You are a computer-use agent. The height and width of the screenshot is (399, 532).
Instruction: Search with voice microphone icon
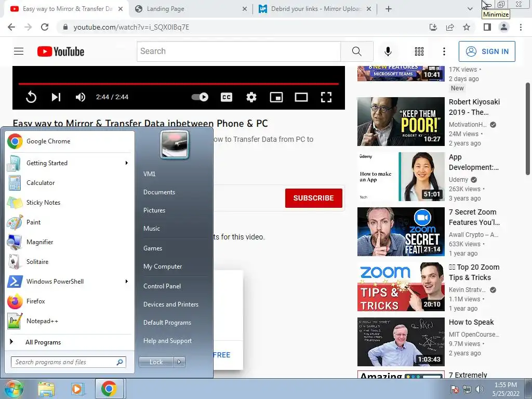(388, 51)
